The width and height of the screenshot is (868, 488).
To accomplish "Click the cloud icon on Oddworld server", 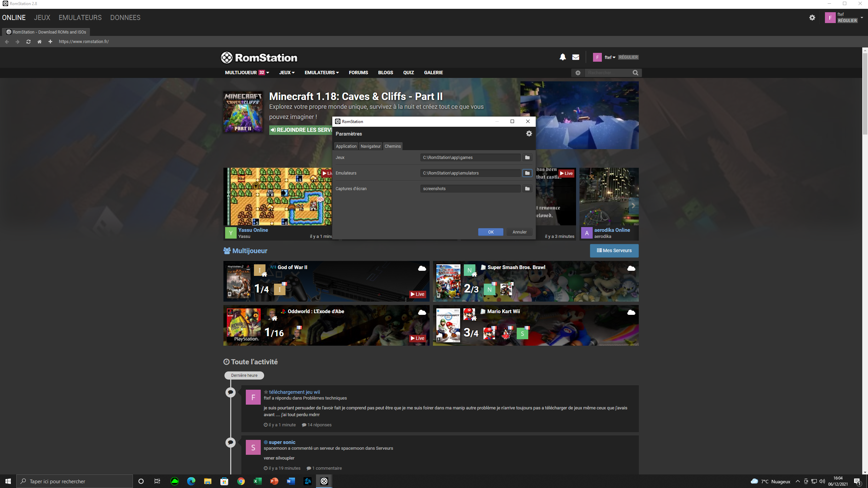I will pos(422,312).
